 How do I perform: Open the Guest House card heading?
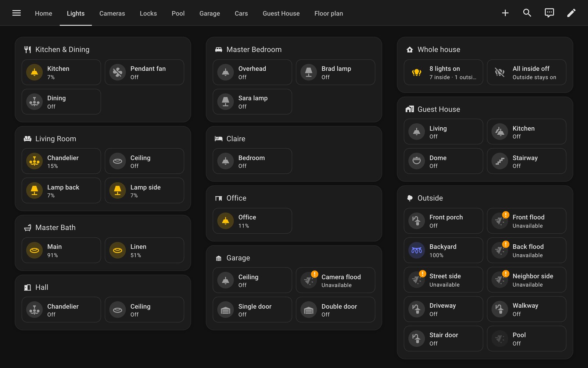click(x=439, y=109)
